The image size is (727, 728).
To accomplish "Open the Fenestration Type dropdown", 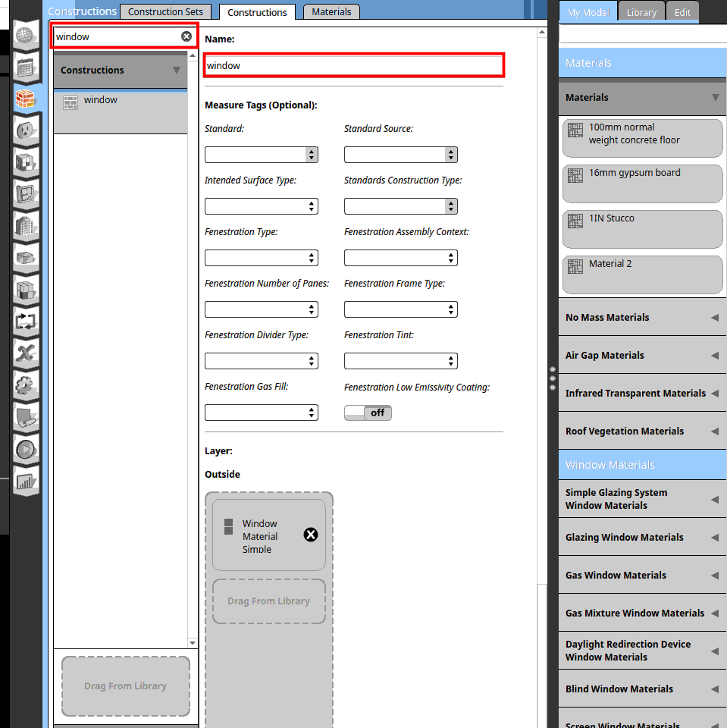I will [261, 258].
